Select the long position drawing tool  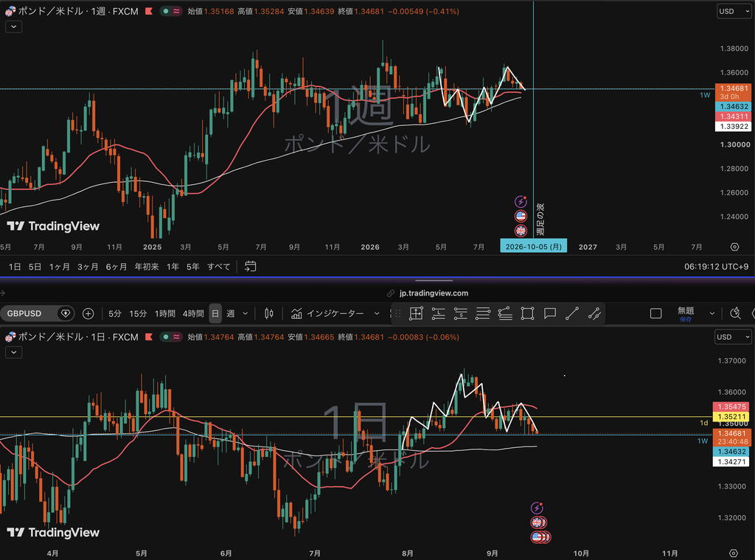(438, 314)
